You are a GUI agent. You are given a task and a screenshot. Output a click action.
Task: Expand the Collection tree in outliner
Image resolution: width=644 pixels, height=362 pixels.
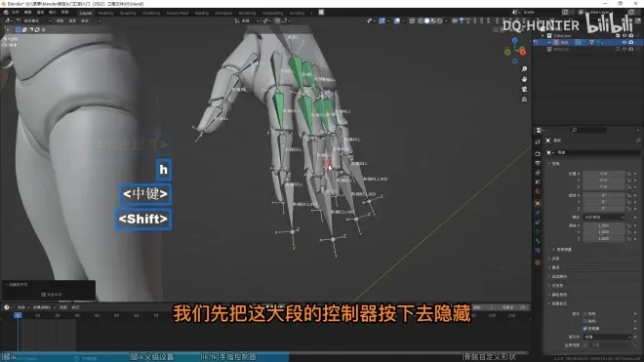[543, 36]
